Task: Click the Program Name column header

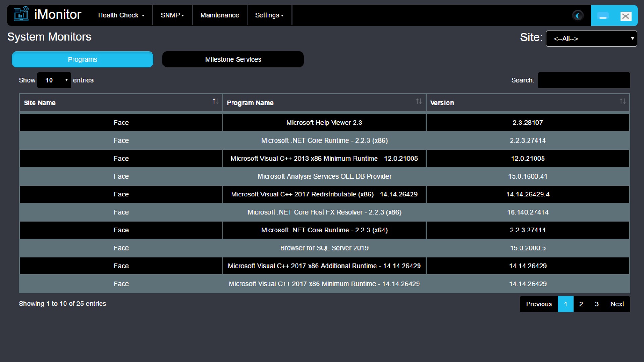Action: coord(324,103)
